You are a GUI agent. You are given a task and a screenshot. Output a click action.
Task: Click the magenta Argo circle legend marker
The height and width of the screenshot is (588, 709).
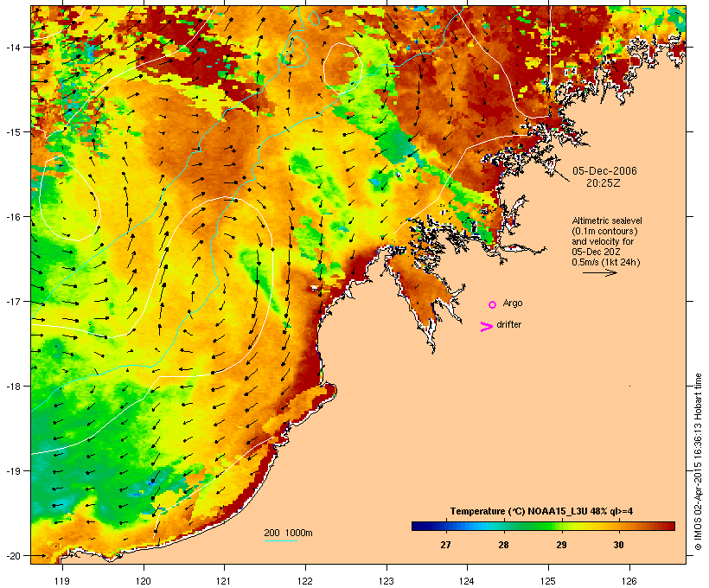pos(493,304)
